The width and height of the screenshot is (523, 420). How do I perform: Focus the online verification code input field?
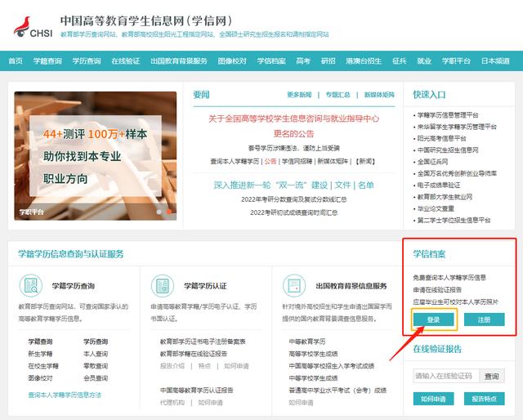pyautogui.click(x=445, y=376)
